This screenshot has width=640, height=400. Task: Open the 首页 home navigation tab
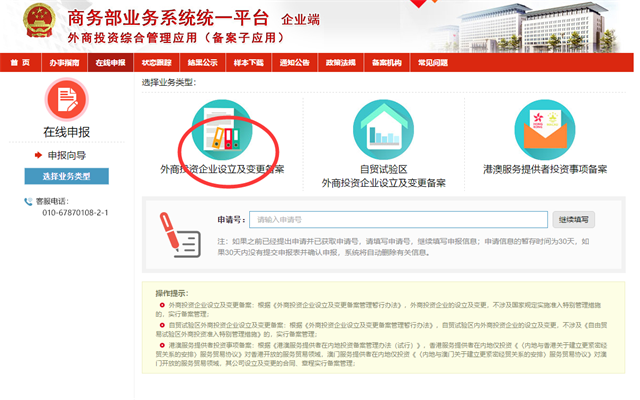[20, 62]
